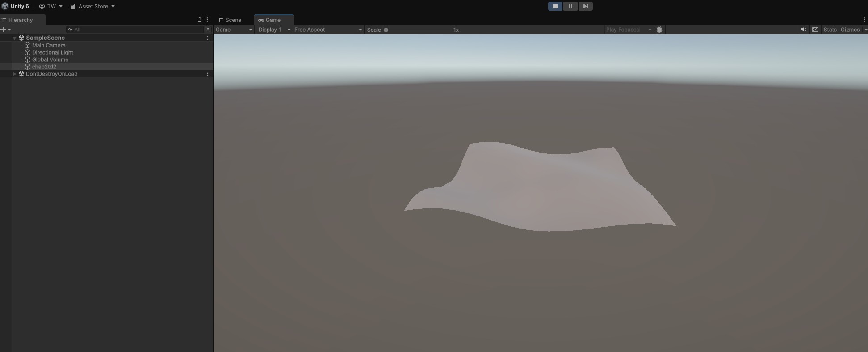
Task: Stop play mode with the stop button
Action: tap(555, 6)
